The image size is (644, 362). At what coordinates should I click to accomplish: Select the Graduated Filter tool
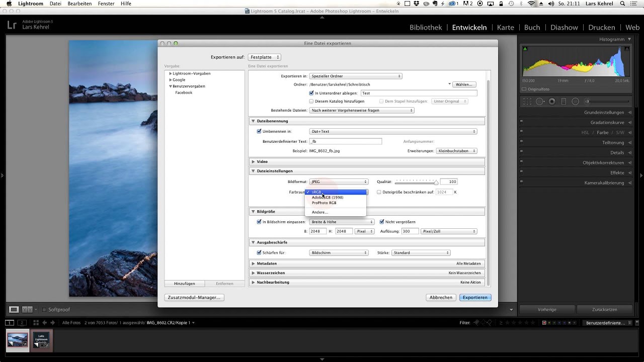pos(563,102)
